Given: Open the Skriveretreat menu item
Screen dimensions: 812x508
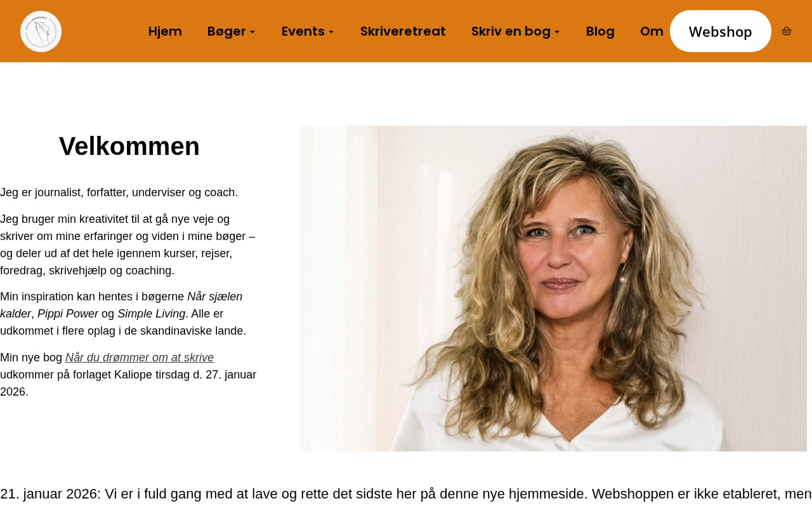Looking at the screenshot, I should click(403, 31).
